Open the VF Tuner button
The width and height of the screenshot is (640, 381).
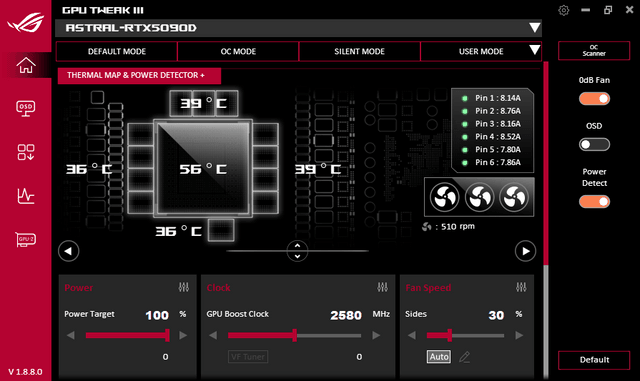tap(248, 357)
